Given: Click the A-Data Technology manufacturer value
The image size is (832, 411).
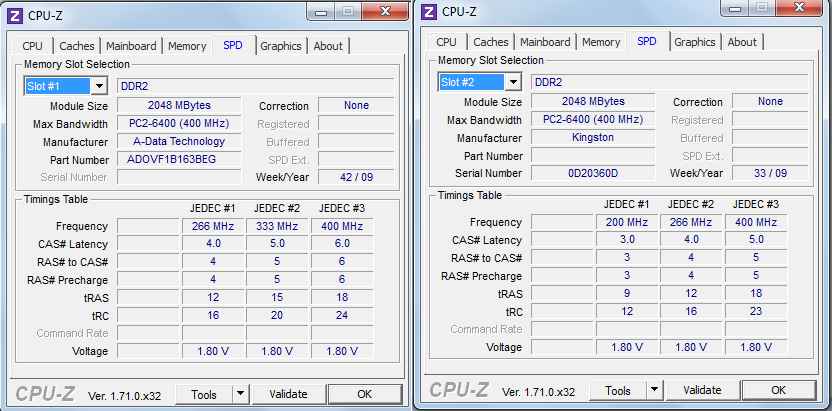Looking at the screenshot, I should [x=179, y=142].
